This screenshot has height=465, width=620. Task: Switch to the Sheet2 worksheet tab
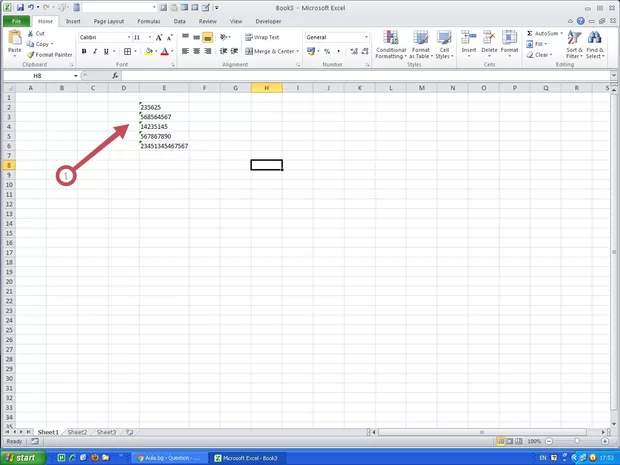77,432
